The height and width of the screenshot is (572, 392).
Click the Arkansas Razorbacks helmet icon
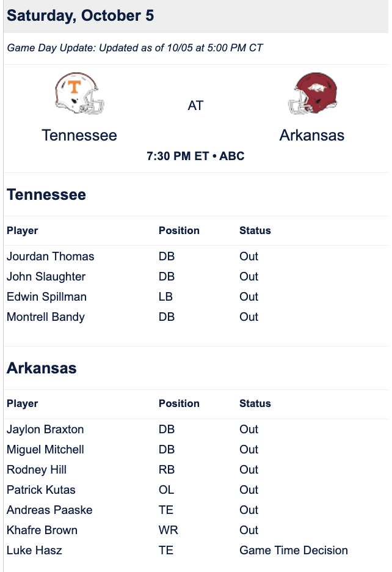pos(313,93)
